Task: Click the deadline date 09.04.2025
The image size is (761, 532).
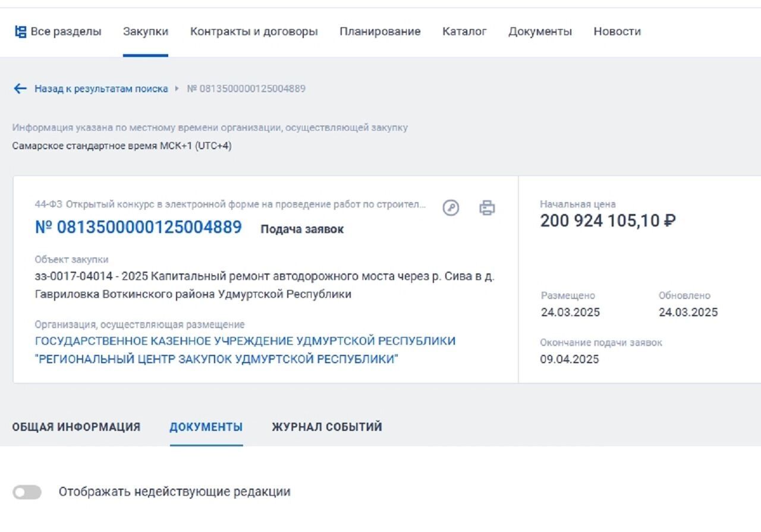Action: [x=570, y=359]
